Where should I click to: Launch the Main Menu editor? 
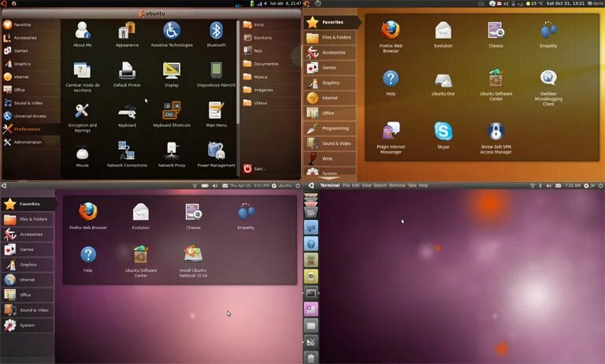click(x=216, y=114)
